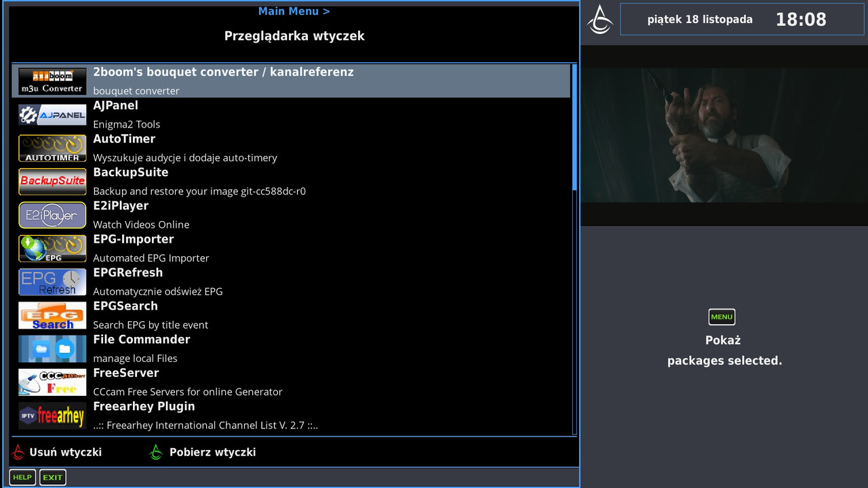Click the 'Przeglądarka wtyczek' screen title
The image size is (868, 488).
point(294,36)
